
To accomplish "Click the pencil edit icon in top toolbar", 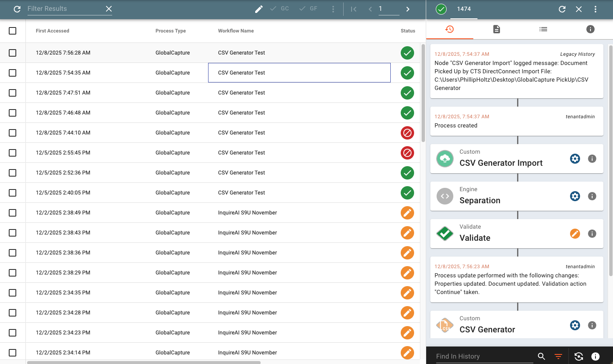I will click(x=259, y=9).
